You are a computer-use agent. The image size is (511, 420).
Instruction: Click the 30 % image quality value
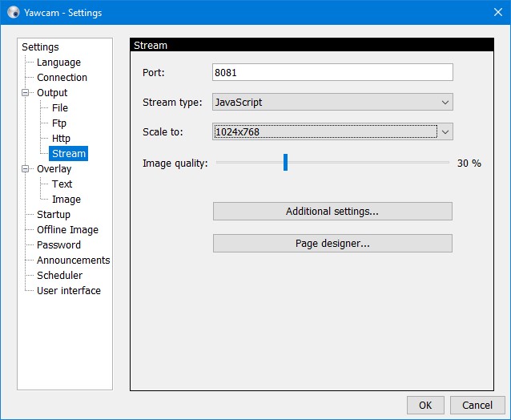pyautogui.click(x=469, y=163)
